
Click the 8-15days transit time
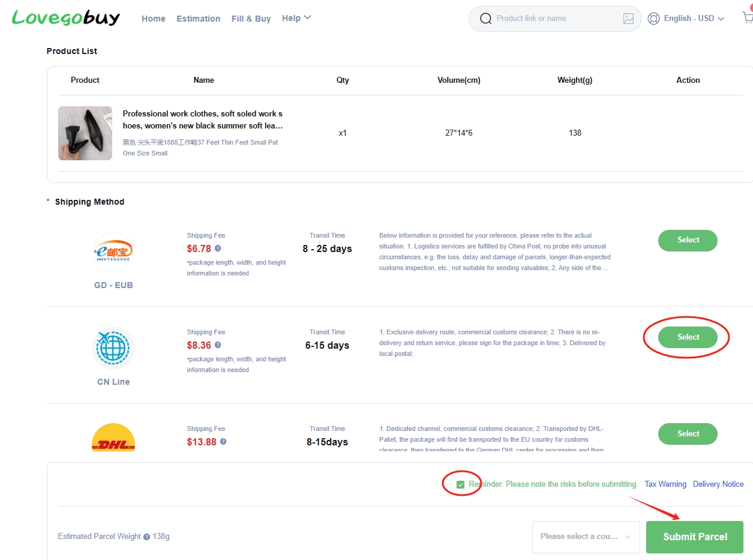tap(328, 442)
